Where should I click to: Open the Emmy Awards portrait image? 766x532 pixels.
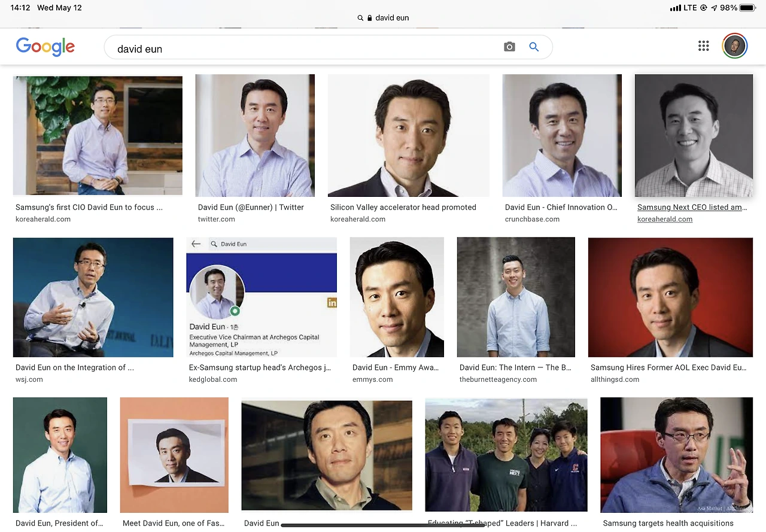coord(397,297)
